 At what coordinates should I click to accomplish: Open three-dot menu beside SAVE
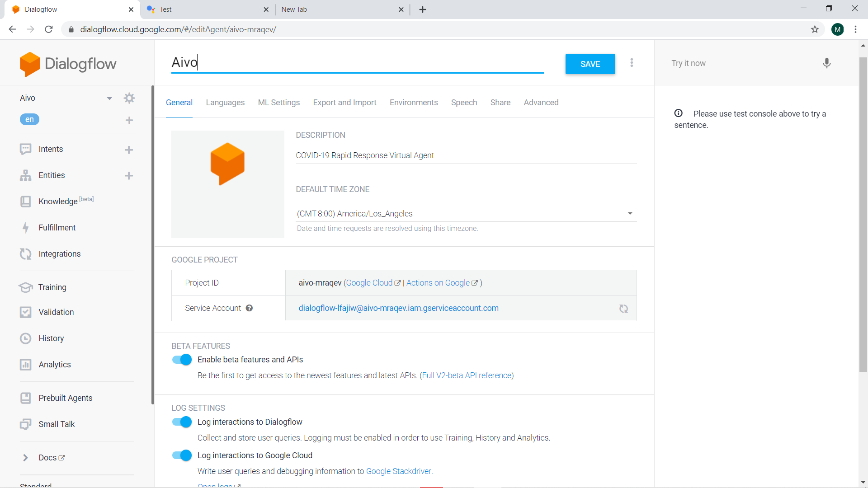point(632,63)
